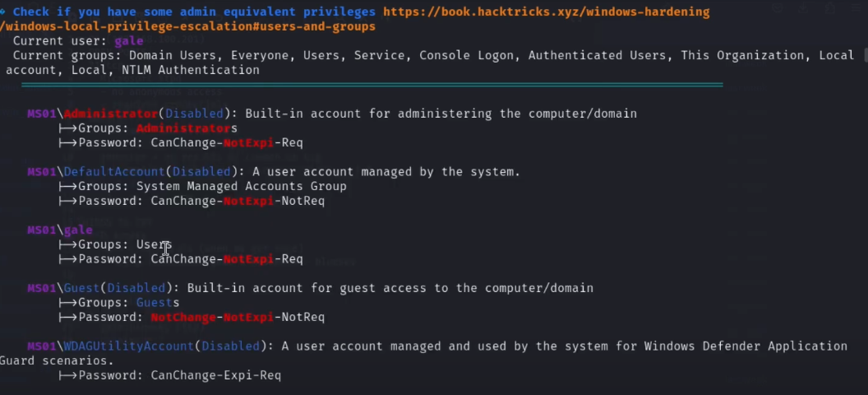Click the CanChange-Expi-Req password line
This screenshot has width=868, height=395.
point(215,375)
